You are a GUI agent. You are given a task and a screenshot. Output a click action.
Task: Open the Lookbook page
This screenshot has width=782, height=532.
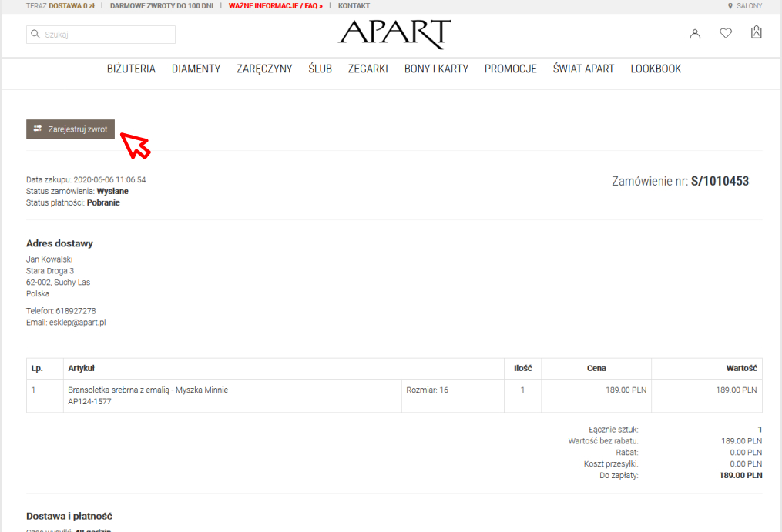pos(656,69)
